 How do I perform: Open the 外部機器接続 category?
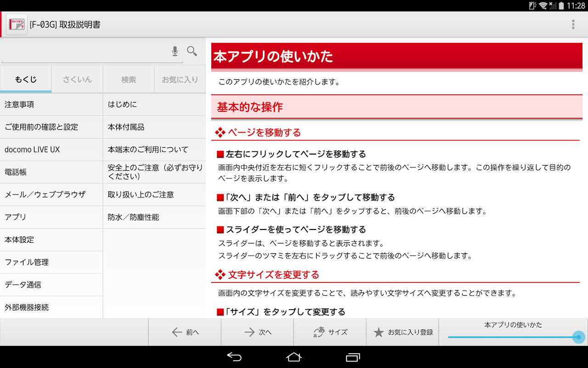tap(51, 307)
